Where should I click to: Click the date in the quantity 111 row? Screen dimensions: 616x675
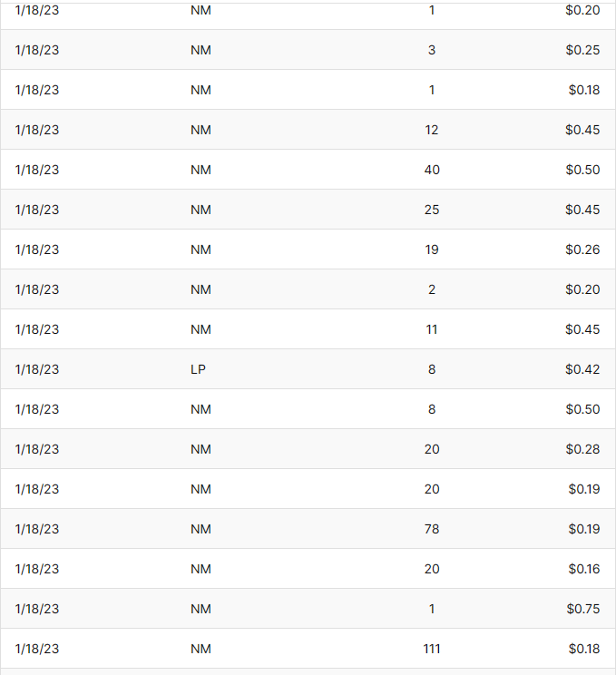click(37, 649)
